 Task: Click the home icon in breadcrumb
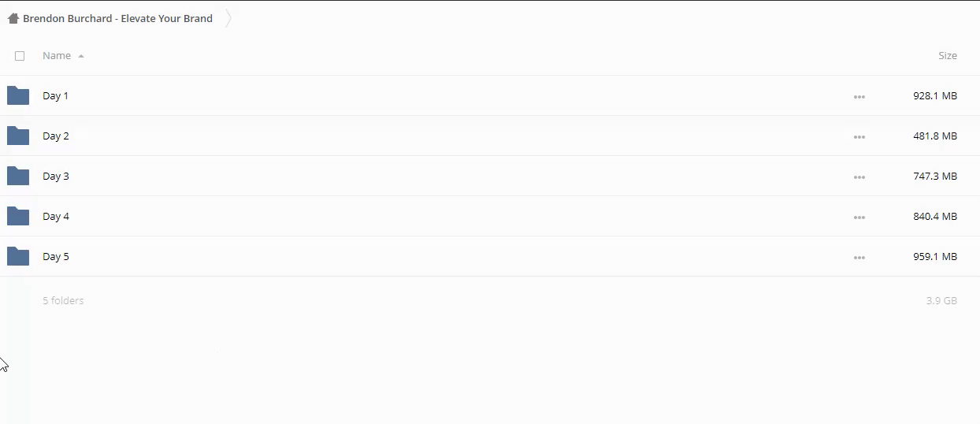[x=13, y=18]
